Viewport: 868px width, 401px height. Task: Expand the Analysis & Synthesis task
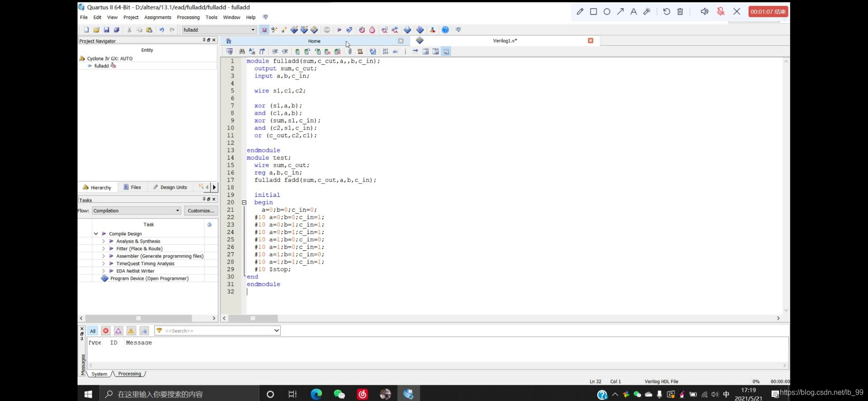coord(104,241)
